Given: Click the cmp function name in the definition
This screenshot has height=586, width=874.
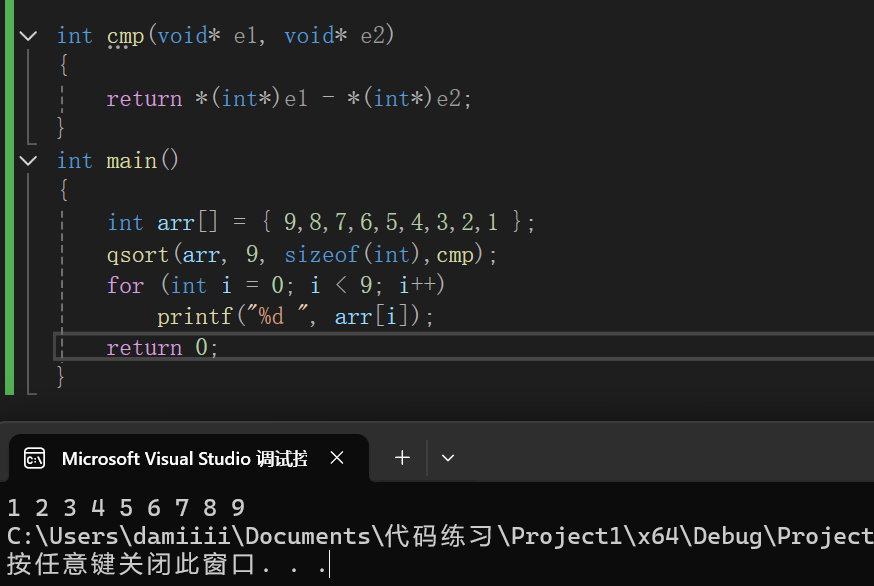Looking at the screenshot, I should (125, 36).
